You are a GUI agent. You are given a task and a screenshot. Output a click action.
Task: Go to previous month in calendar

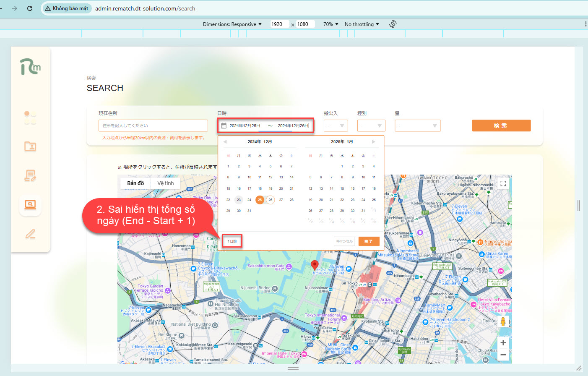tap(225, 142)
